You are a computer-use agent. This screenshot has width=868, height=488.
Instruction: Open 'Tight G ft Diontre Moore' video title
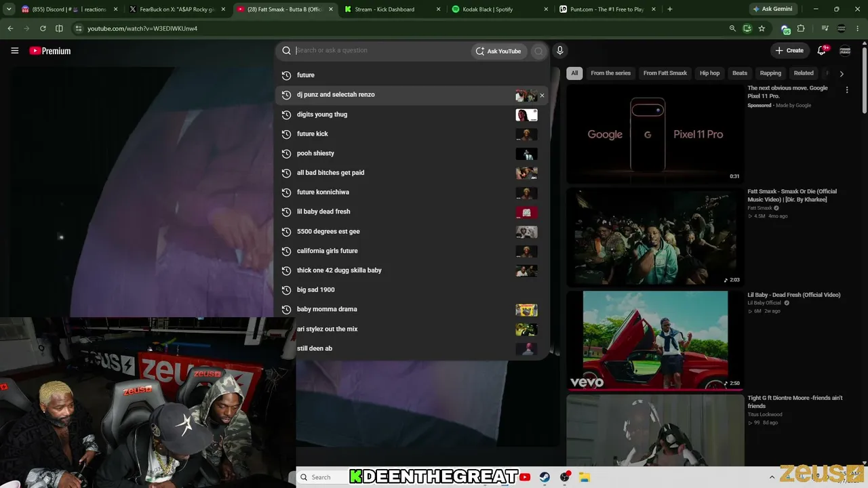click(x=795, y=402)
